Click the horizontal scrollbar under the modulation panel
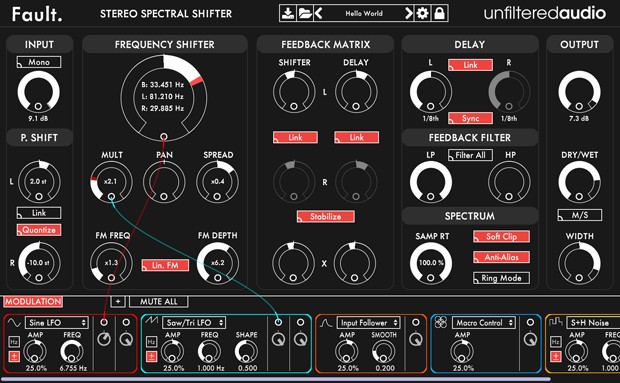The height and width of the screenshot is (383, 620). pyautogui.click(x=276, y=379)
